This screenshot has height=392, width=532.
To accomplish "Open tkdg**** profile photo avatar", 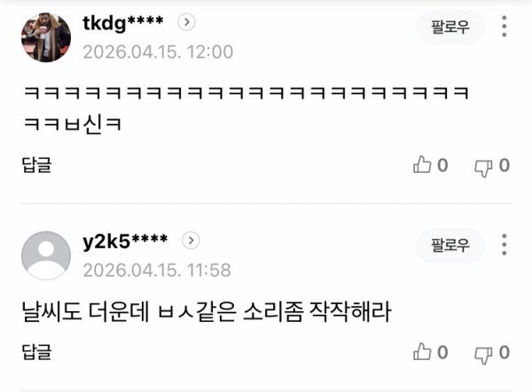I will point(46,37).
